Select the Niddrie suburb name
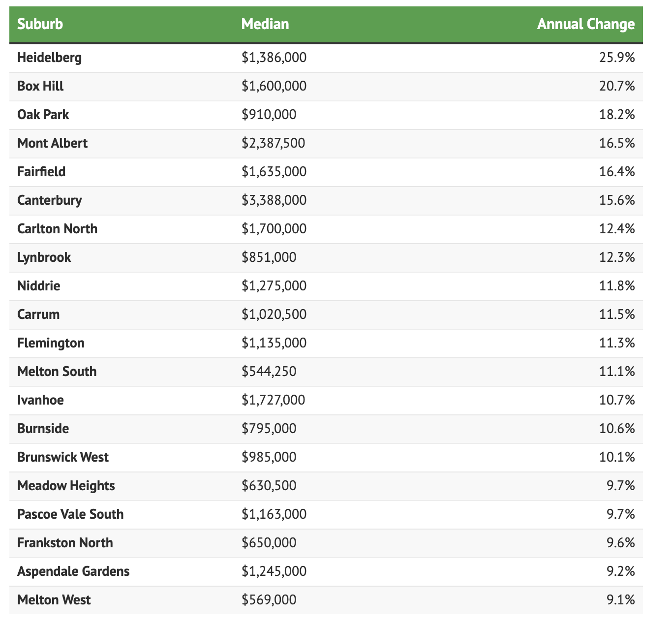 pos(38,286)
